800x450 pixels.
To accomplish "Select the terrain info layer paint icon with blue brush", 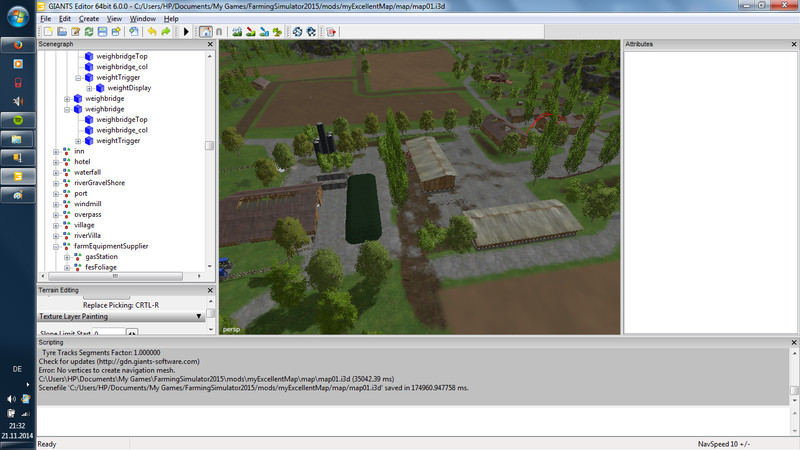I will (x=264, y=32).
